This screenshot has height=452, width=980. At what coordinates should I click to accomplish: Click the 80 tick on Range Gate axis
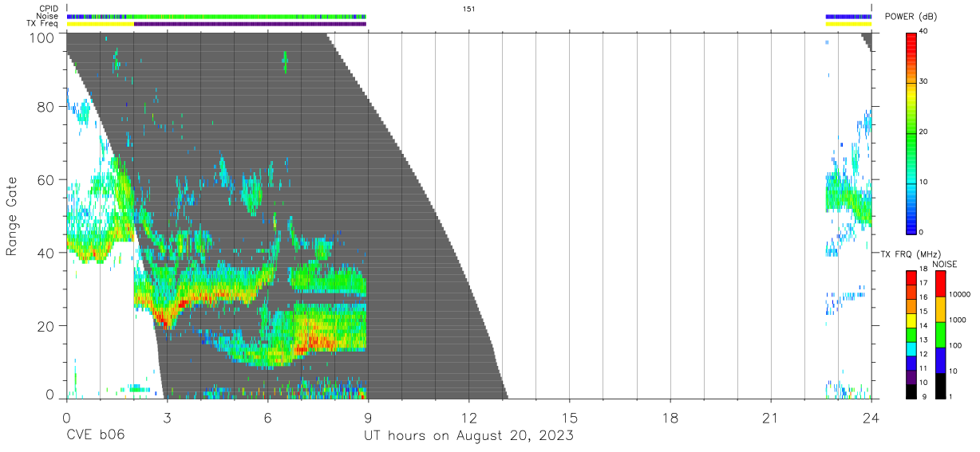(45, 107)
